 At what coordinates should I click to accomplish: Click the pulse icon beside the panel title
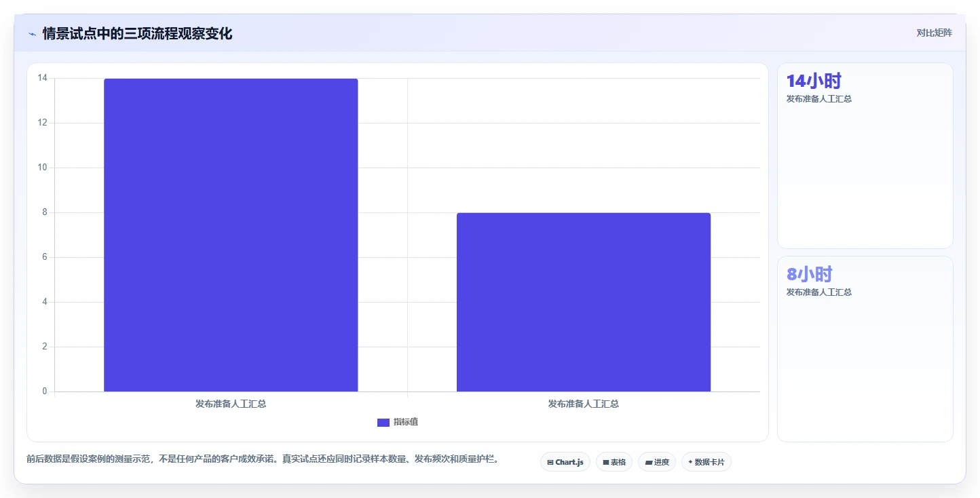click(32, 33)
